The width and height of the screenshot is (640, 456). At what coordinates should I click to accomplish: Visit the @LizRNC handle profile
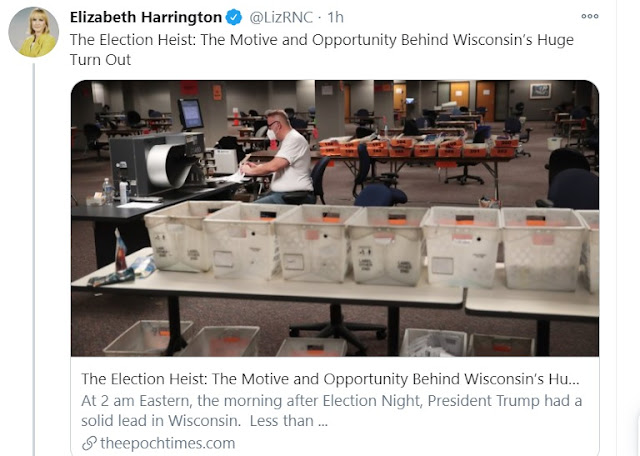[281, 18]
